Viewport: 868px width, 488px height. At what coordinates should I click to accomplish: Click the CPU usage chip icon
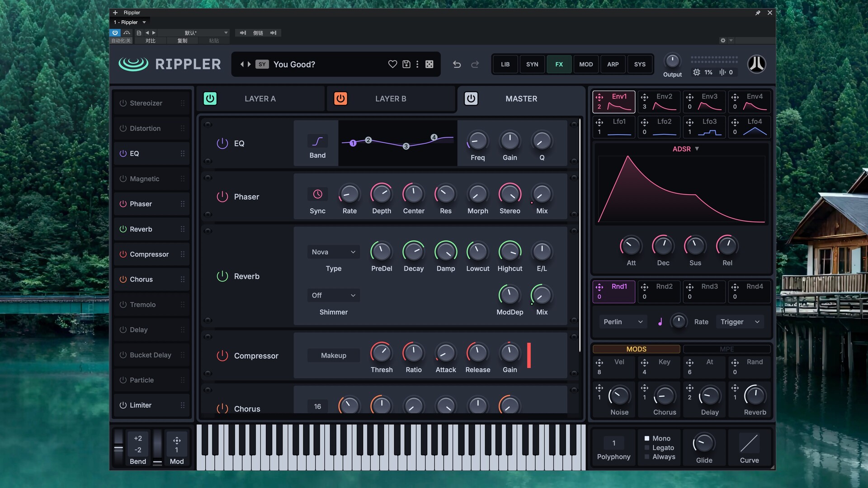697,72
